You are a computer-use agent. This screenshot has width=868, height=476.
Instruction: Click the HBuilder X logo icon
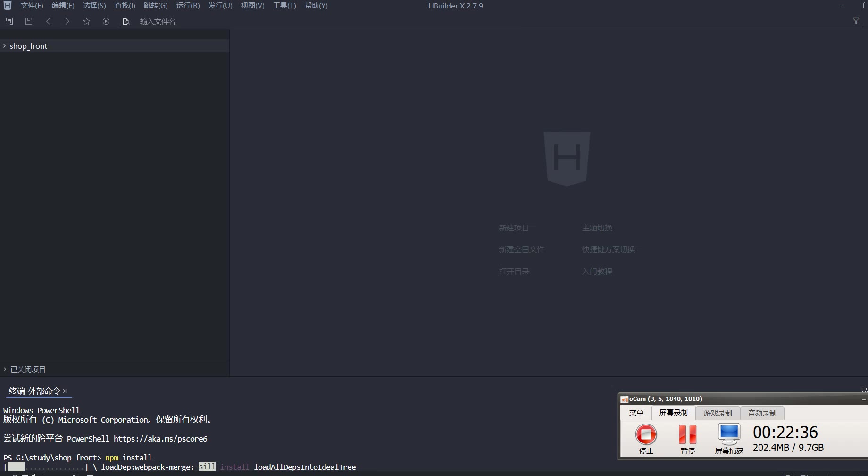click(x=7, y=6)
